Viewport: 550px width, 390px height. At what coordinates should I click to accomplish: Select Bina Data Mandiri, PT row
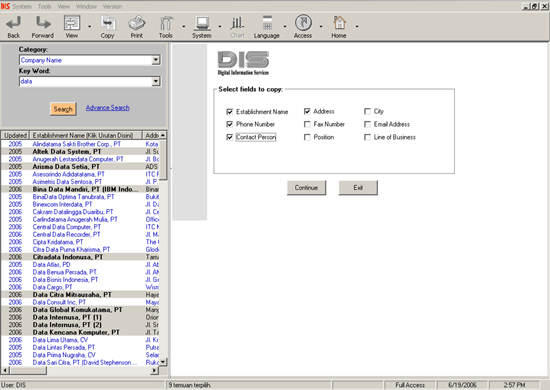80,189
